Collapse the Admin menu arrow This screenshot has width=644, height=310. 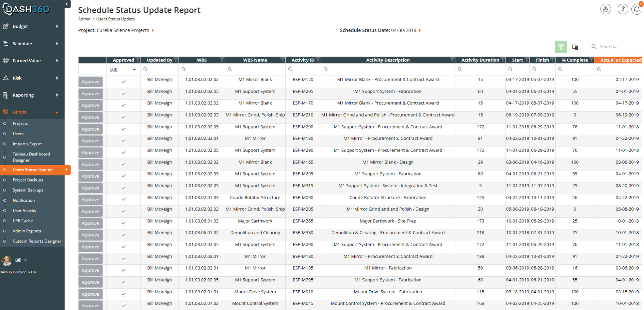click(x=57, y=112)
